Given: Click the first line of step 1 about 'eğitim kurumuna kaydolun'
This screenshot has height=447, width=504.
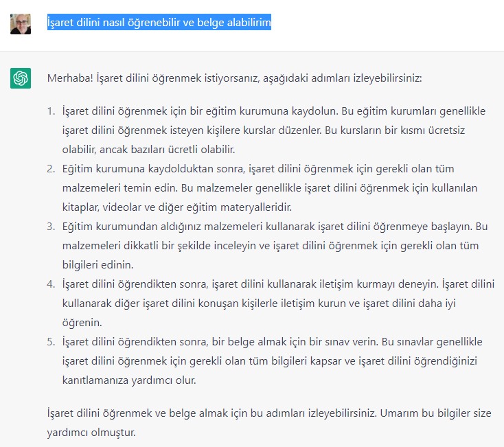Looking at the screenshot, I should click(x=275, y=111).
